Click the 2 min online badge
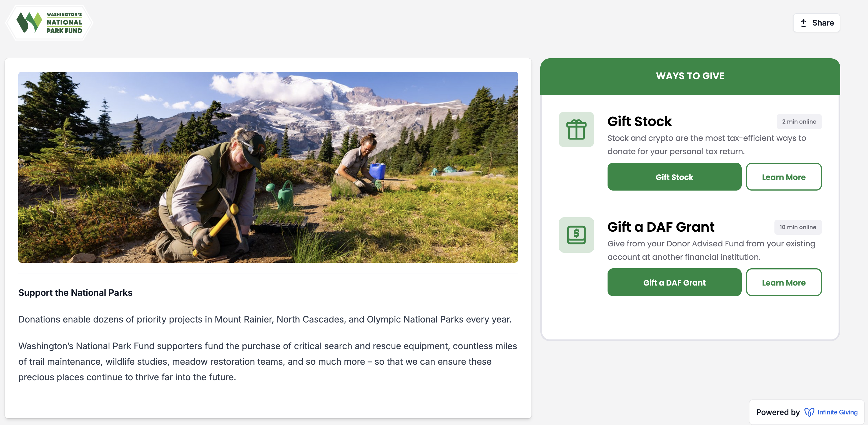The width and height of the screenshot is (868, 425). coord(799,122)
